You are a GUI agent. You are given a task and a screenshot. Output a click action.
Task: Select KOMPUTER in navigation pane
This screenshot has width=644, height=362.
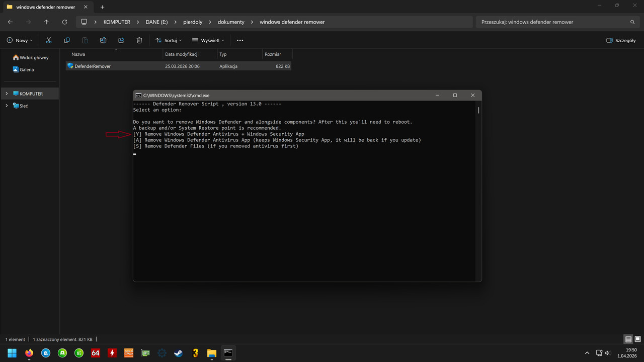[x=31, y=94]
